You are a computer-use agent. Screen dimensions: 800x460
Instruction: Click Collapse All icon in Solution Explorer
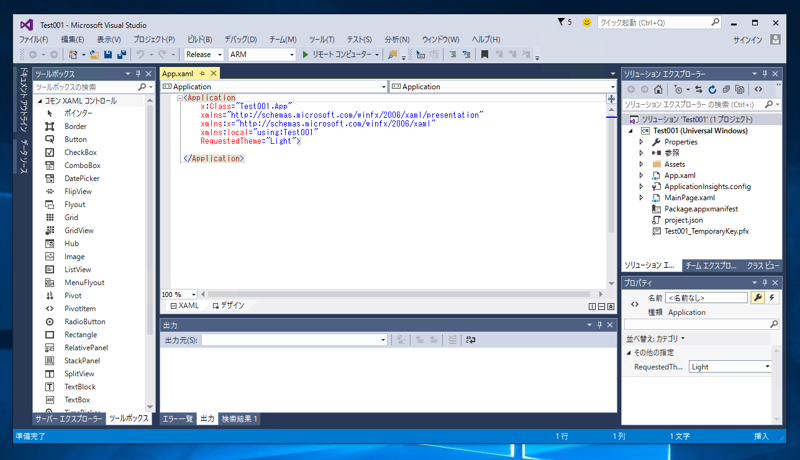click(x=726, y=89)
